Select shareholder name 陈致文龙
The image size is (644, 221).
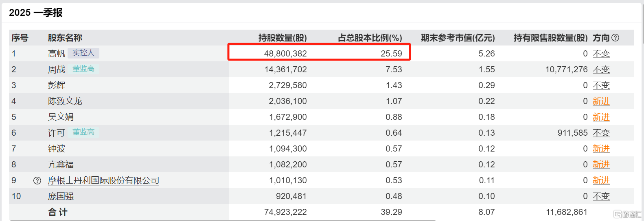[x=65, y=101]
